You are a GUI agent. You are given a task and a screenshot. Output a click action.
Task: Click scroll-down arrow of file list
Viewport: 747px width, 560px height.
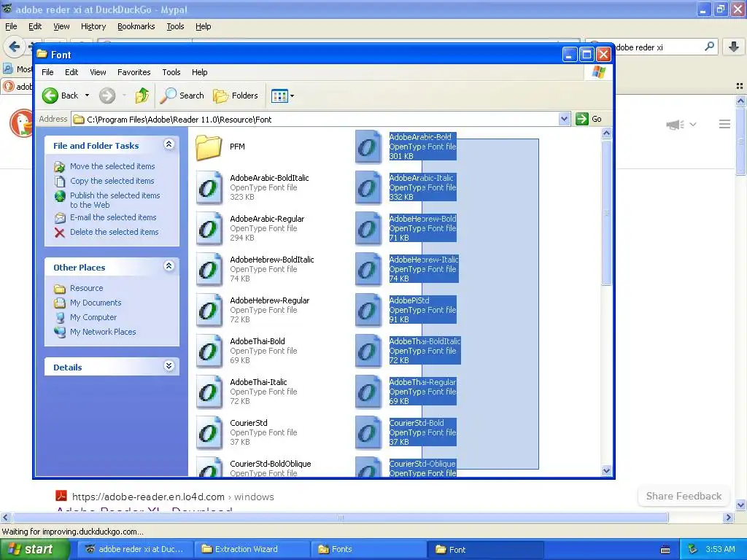(x=606, y=470)
